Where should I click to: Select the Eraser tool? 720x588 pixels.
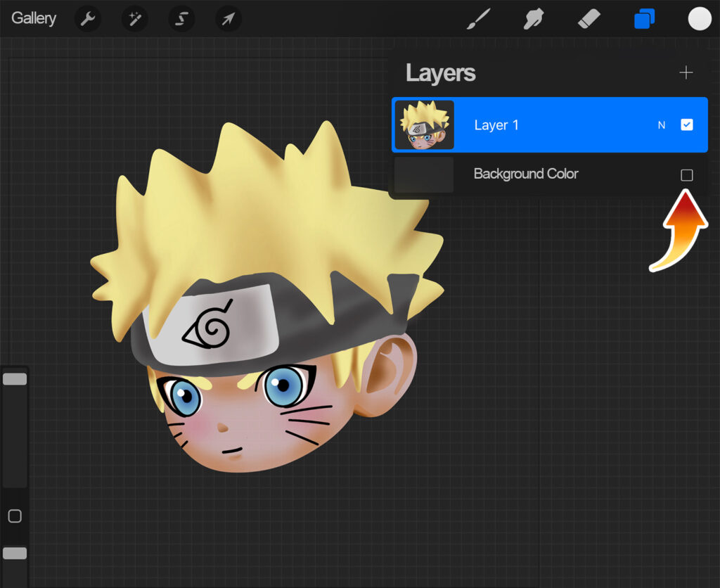(589, 19)
